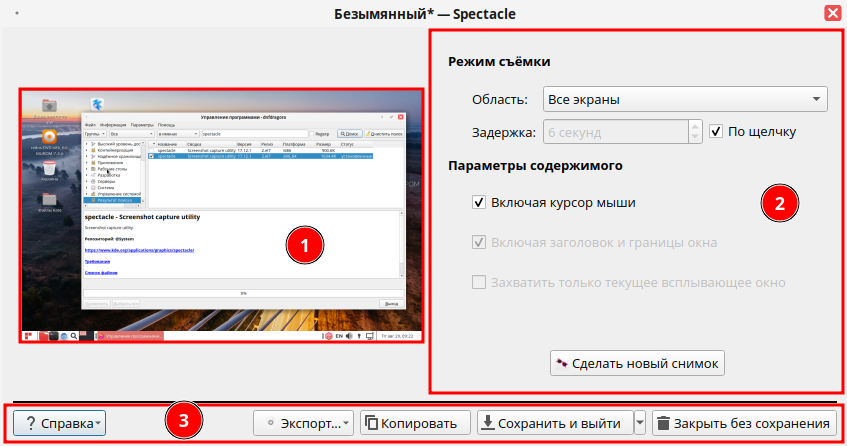Close the Spectacle window with red X
The image size is (847, 446).
click(x=832, y=14)
